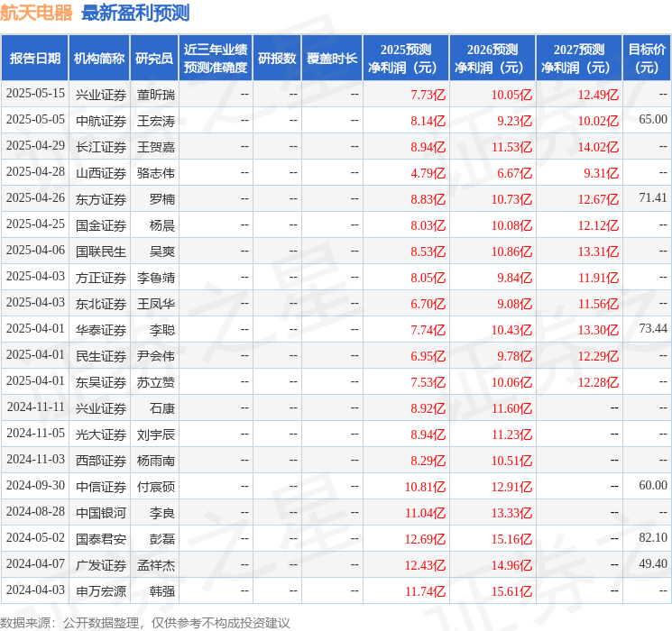Click institution 光大证券
Screen dimensions: 672x631
[x=101, y=434]
